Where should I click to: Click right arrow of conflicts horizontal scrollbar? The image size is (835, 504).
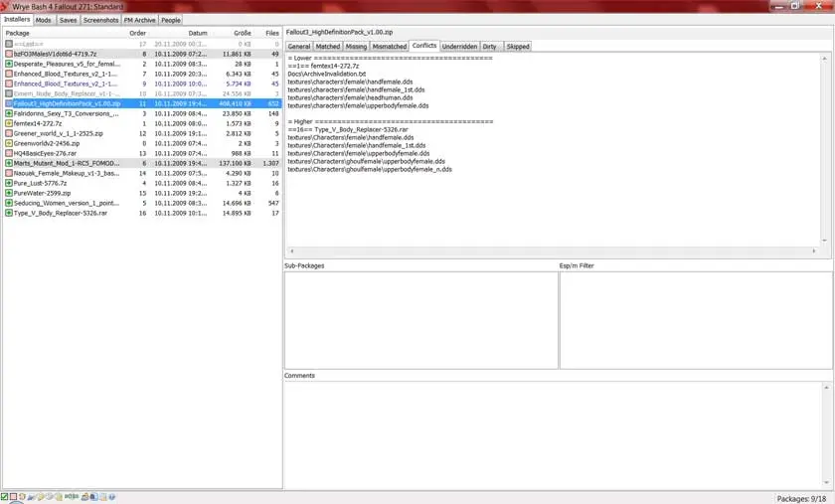tap(814, 251)
